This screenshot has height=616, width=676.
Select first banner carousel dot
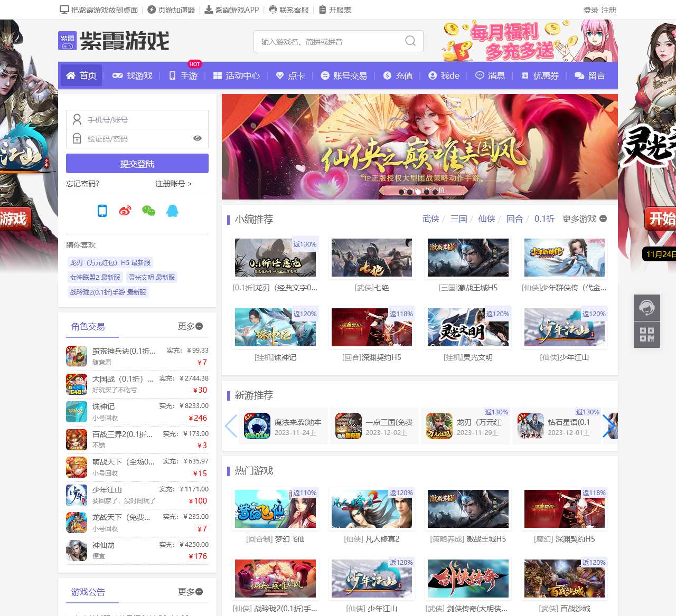tap(401, 192)
